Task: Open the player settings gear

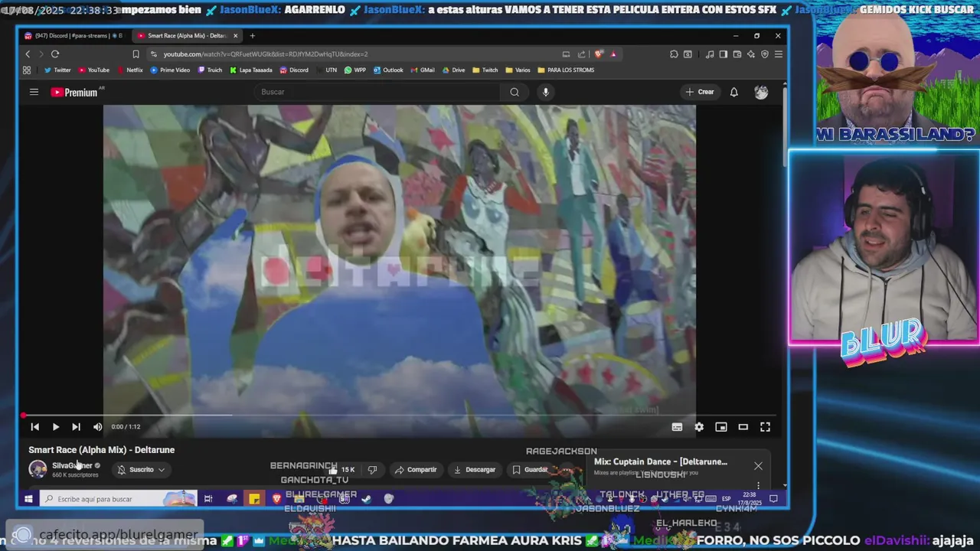Action: [x=699, y=427]
